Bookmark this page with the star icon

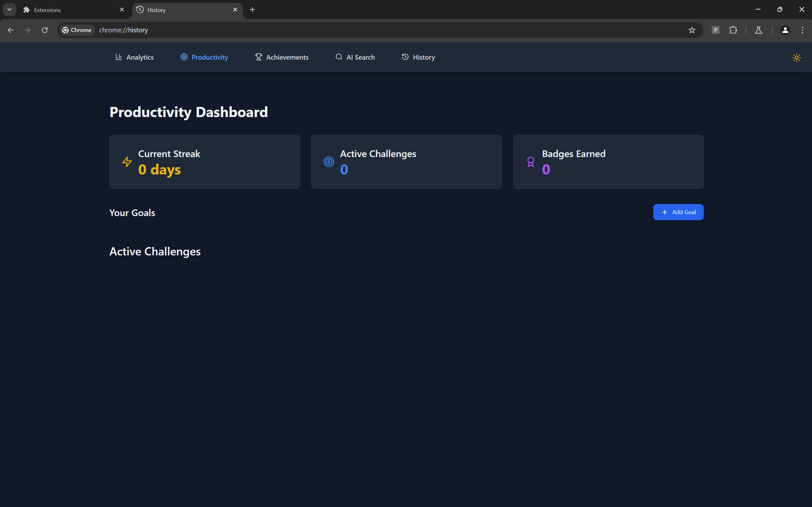tap(692, 30)
